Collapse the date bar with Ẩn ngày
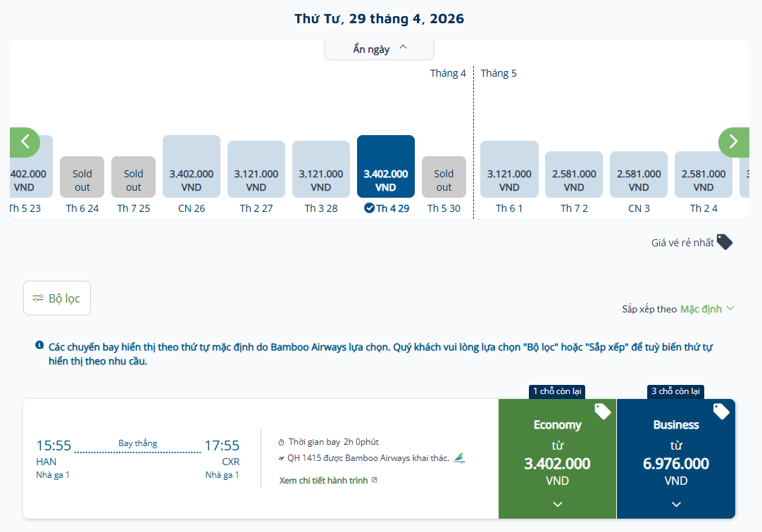The image size is (762, 532). point(380,49)
